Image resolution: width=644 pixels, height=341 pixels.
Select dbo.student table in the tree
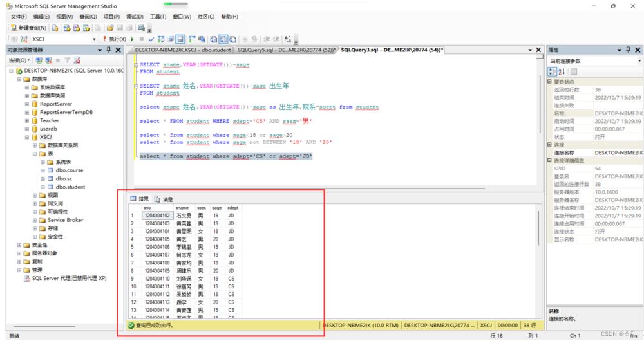pyautogui.click(x=70, y=187)
